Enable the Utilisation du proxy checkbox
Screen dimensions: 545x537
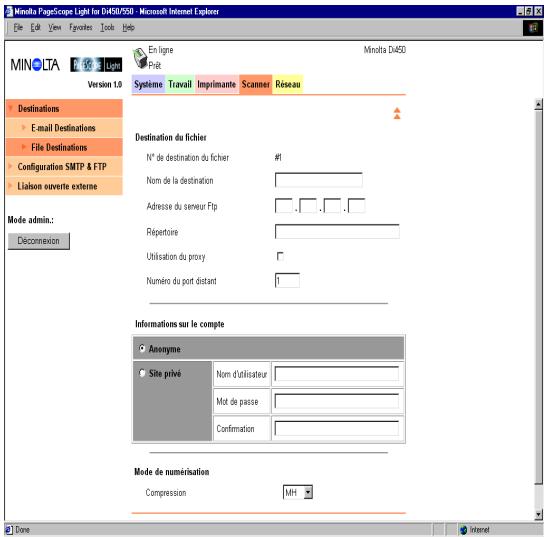click(x=280, y=256)
